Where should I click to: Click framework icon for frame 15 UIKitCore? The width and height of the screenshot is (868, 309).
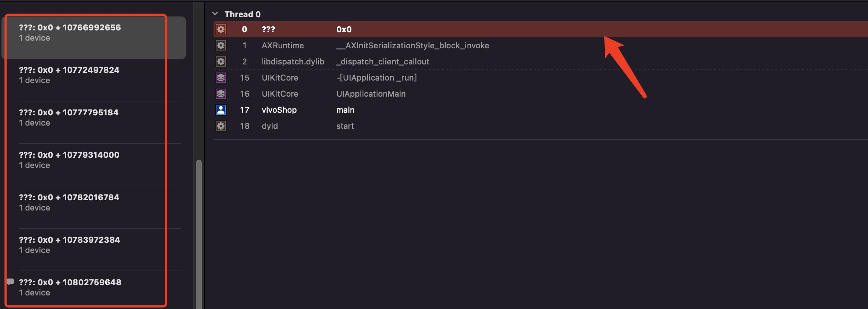pos(221,78)
